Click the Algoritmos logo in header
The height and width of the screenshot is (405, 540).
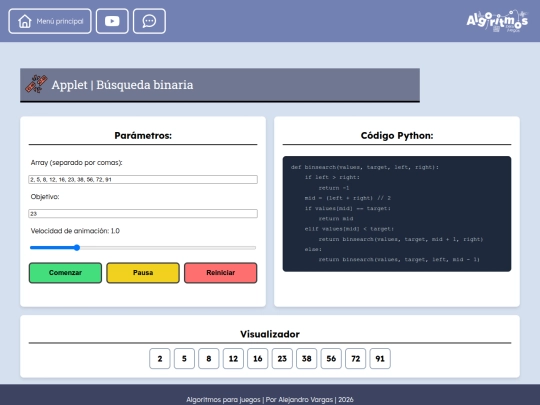point(497,21)
